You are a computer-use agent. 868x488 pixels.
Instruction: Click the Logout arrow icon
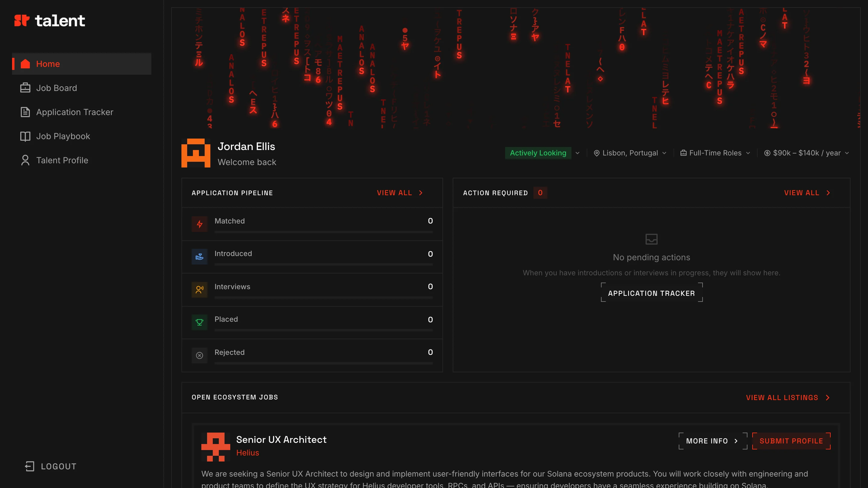click(x=30, y=466)
